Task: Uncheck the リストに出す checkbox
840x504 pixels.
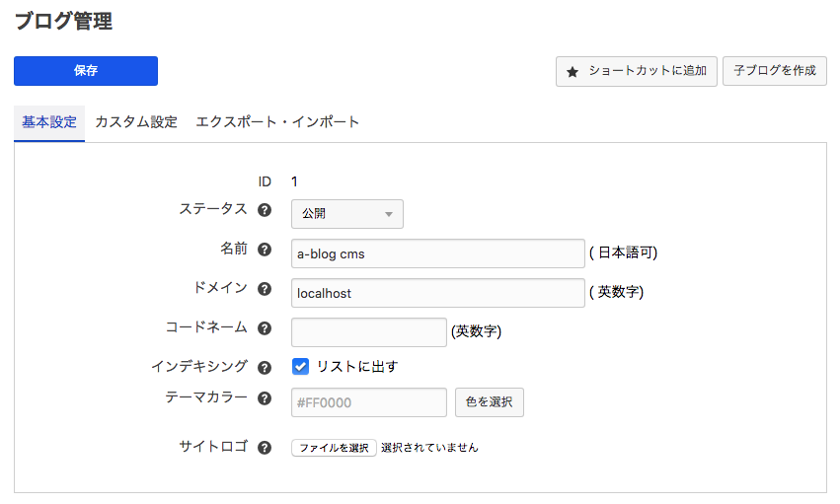Action: click(x=301, y=367)
